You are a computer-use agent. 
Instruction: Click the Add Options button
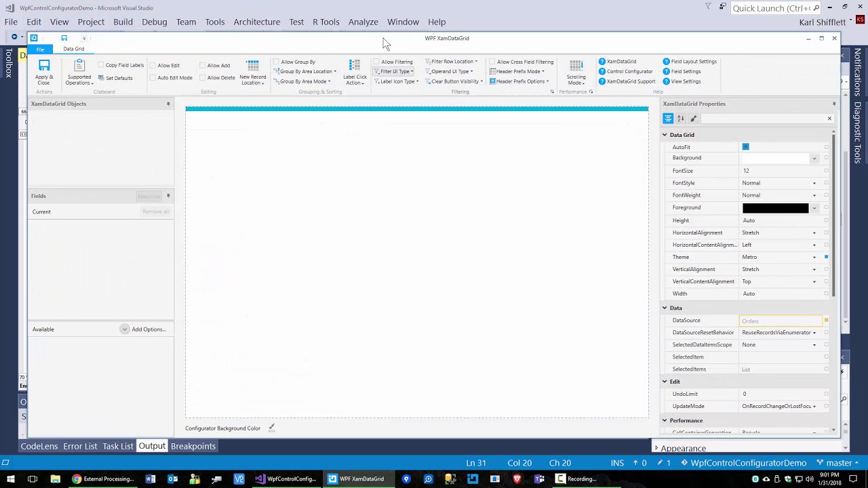pyautogui.click(x=143, y=329)
